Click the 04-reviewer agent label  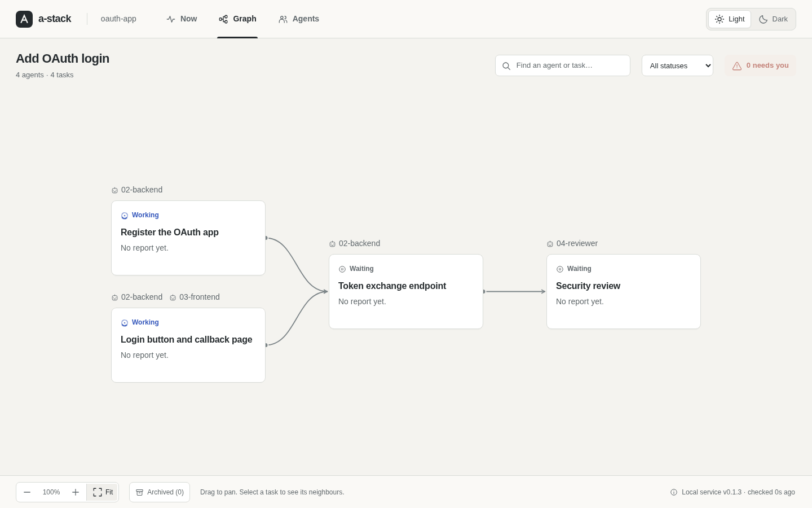point(577,243)
